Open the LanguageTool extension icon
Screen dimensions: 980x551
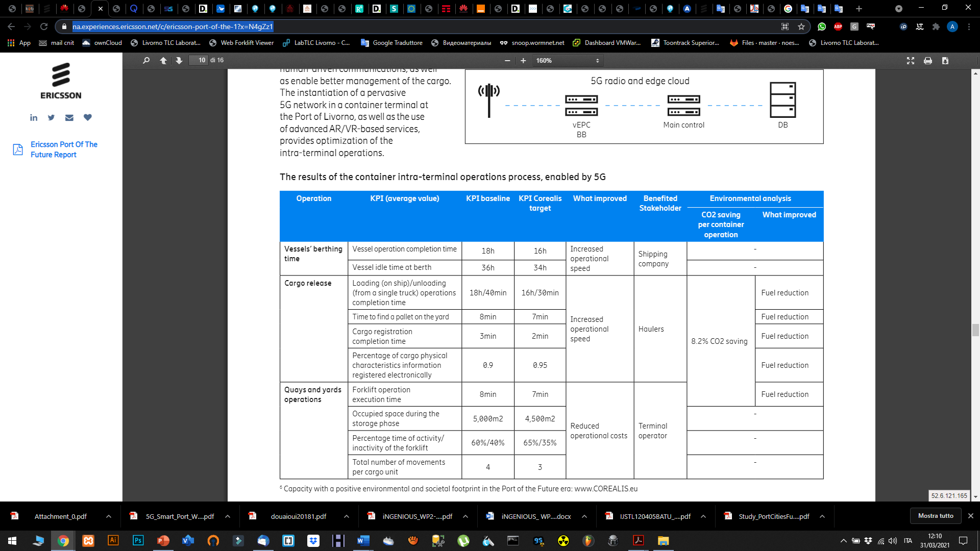920,27
